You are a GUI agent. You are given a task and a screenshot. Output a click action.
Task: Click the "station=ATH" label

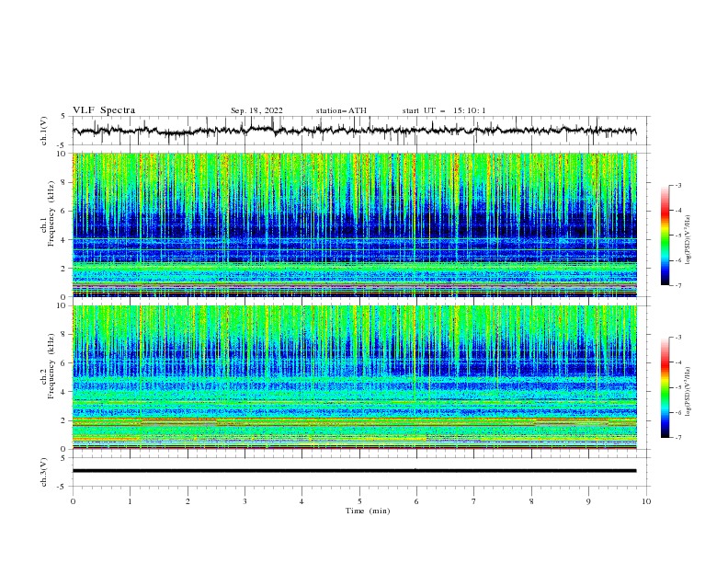coord(341,110)
